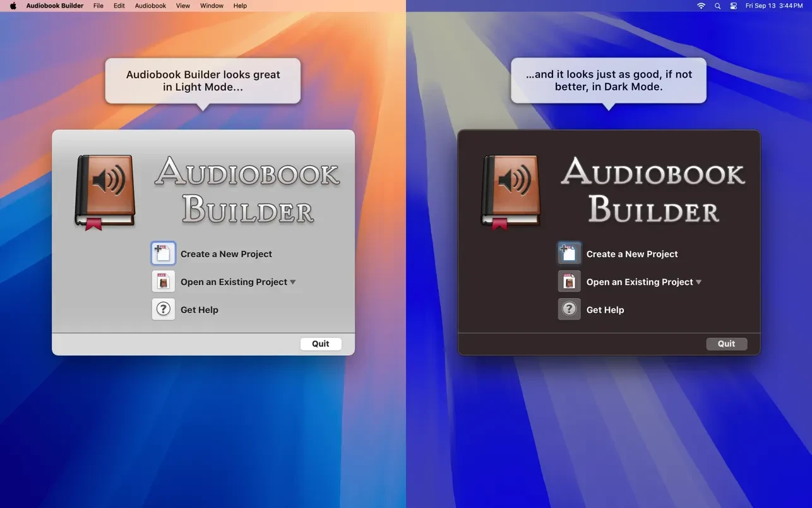The height and width of the screenshot is (508, 812).
Task: Click the New Project icon in light window
Action: pos(164,253)
